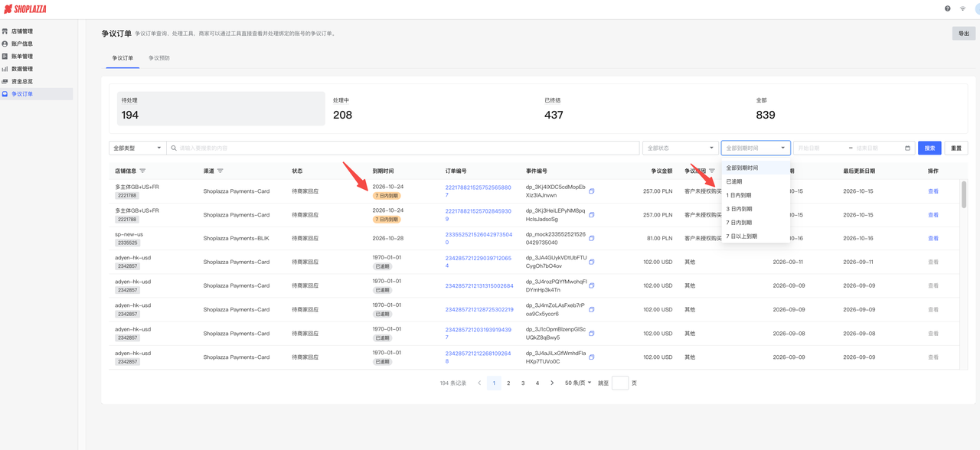Copy event ID dp_3J1cOpmBlzenpGISc
Screen dimensions: 980x450
point(591,333)
